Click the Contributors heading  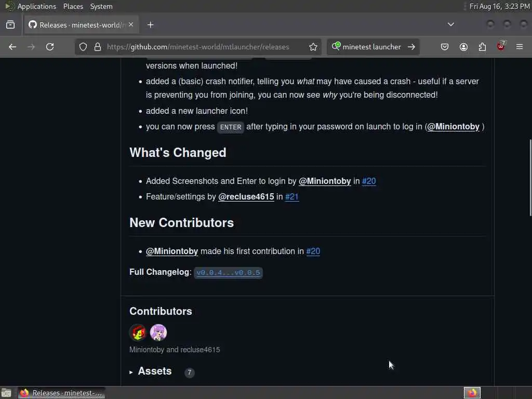point(161,311)
